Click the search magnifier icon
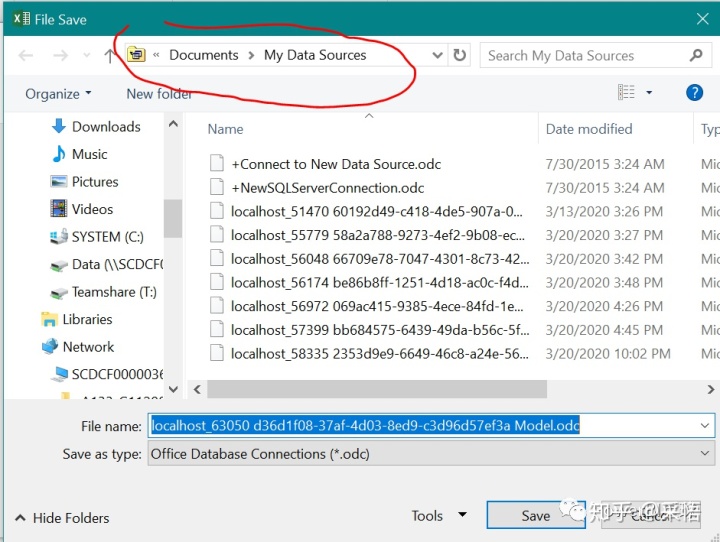720x542 pixels. 697,55
